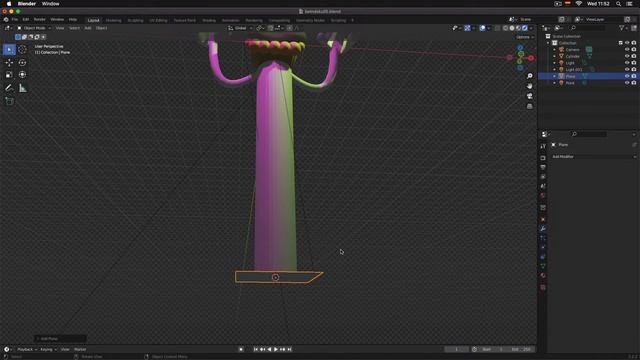Select the 3D Cursor tool
The image size is (640, 360).
click(x=22, y=49)
